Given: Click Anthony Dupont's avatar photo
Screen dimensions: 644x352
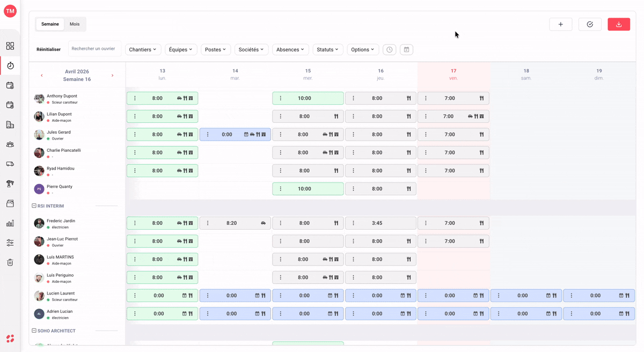Looking at the screenshot, I should pos(39,98).
